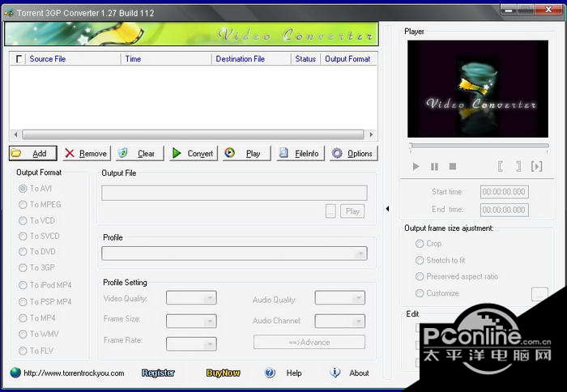Viewport: 567px width, 392px height.
Task: Click the Start time field
Action: [505, 192]
